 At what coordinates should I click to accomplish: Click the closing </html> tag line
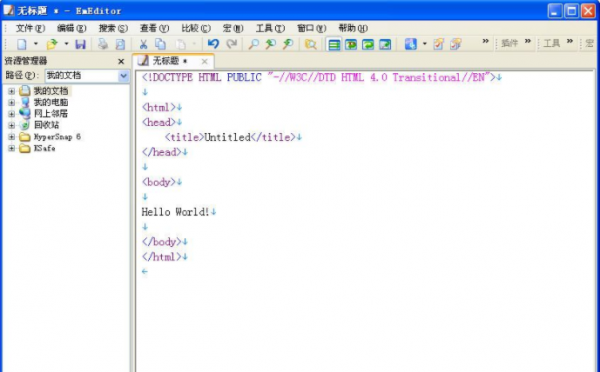pyautogui.click(x=161, y=256)
